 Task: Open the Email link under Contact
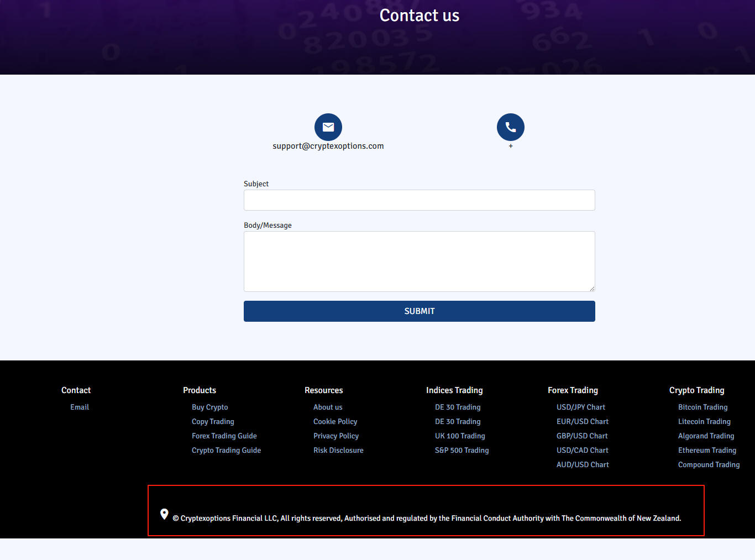80,407
